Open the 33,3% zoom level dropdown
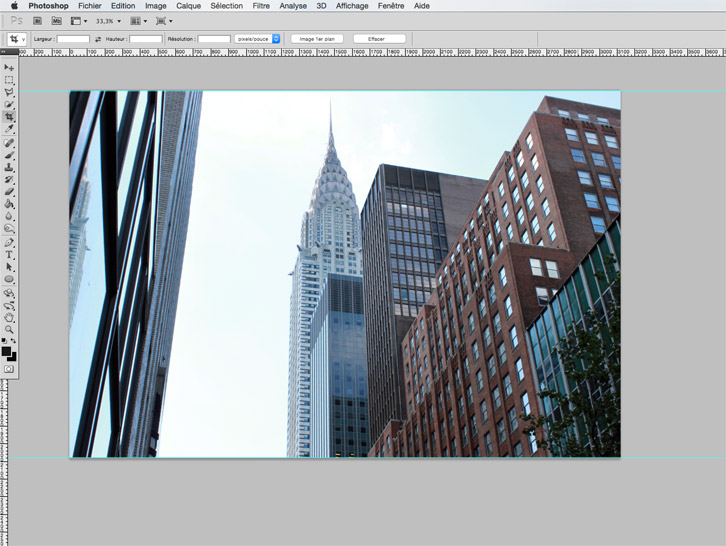This screenshot has width=726, height=546. [108, 21]
